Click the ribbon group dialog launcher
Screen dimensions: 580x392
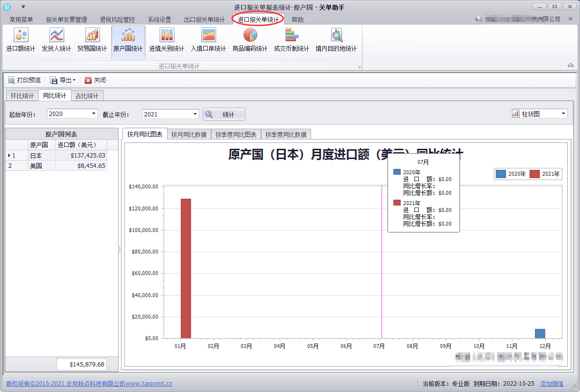(x=359, y=67)
